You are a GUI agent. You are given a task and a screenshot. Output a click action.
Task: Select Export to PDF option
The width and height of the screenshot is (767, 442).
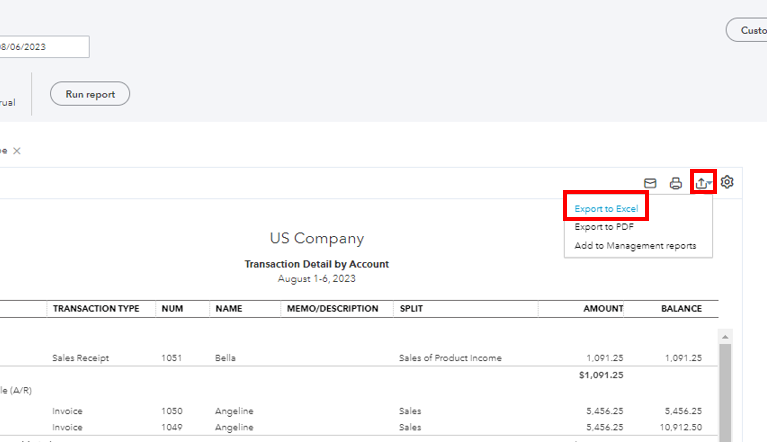[603, 227]
